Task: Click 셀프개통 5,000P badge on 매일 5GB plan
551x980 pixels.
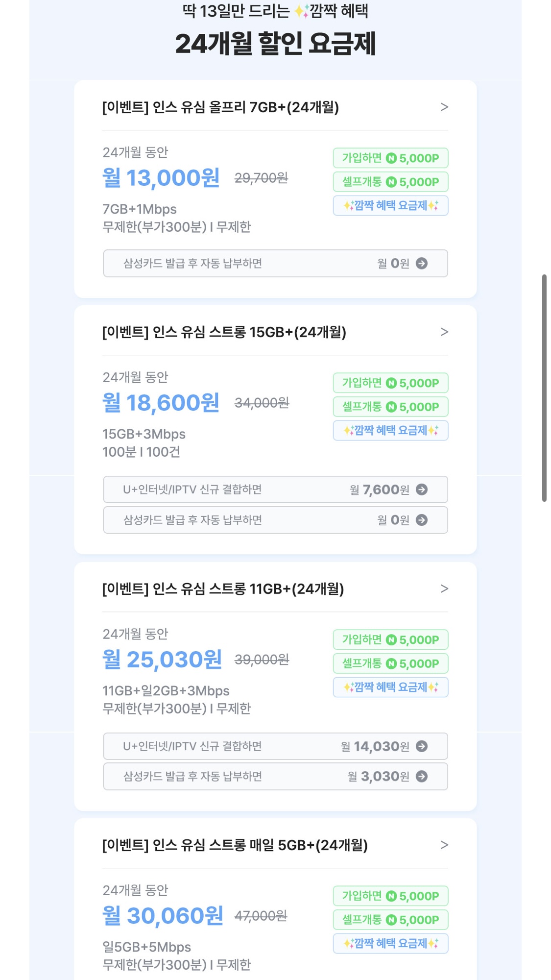Action: point(390,920)
